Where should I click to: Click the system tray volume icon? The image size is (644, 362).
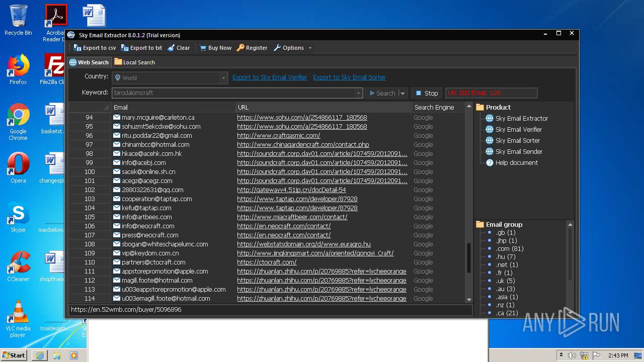point(572,355)
